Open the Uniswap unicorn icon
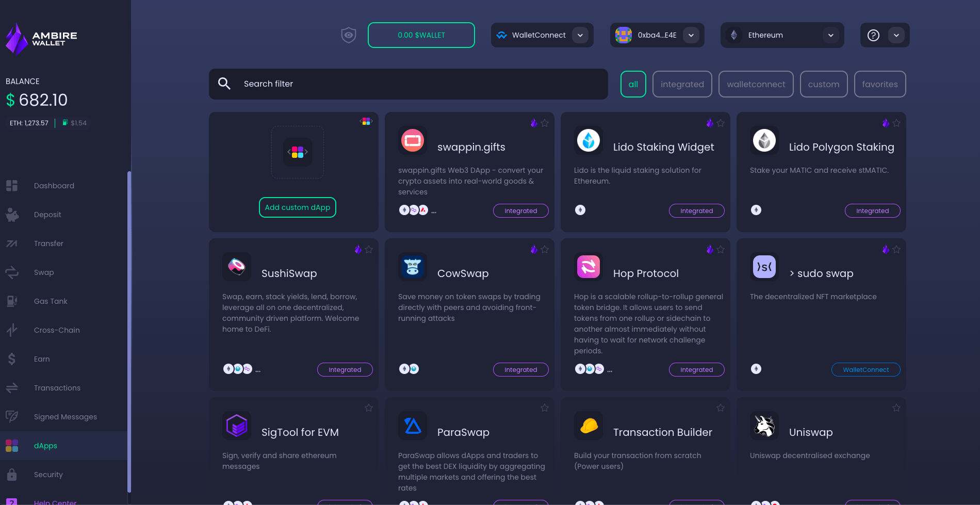Screen dimensions: 980x505 764,426
